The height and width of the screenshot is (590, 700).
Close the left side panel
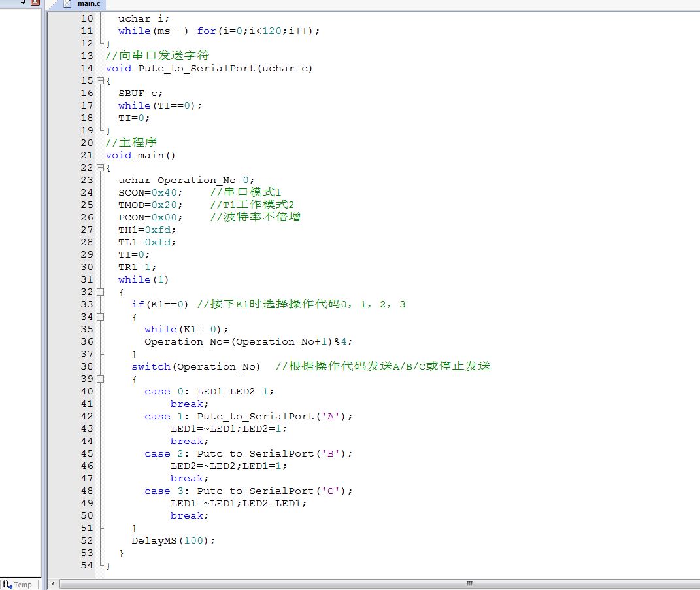click(x=35, y=3)
